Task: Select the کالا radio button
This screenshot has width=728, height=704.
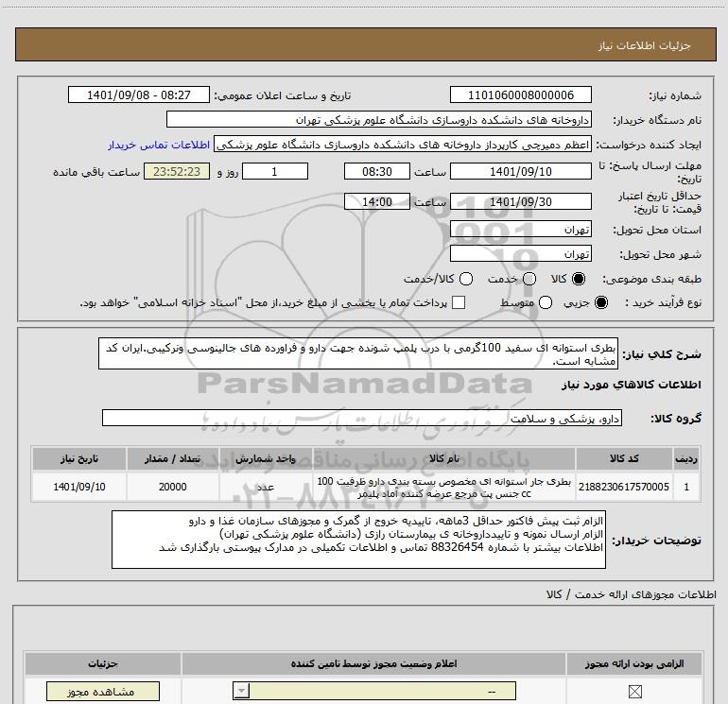Action: (x=579, y=279)
